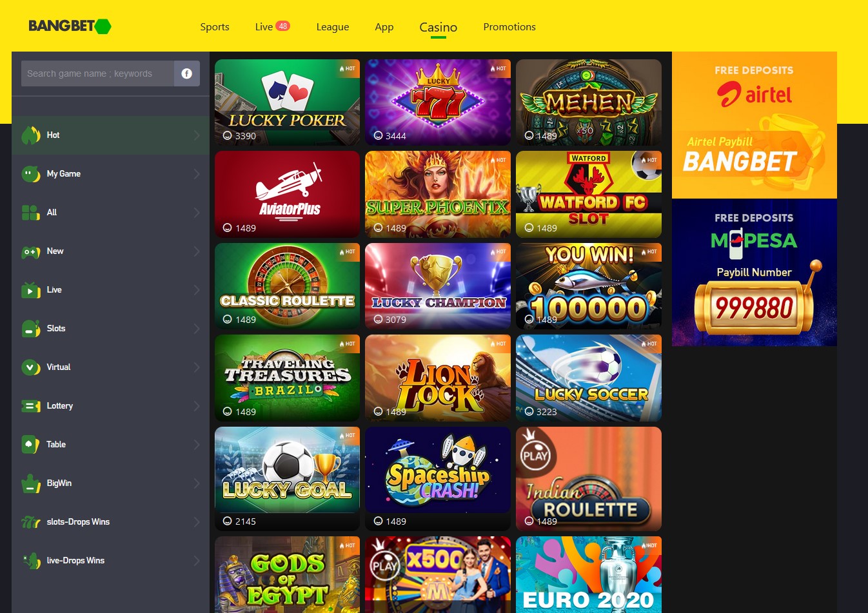The image size is (868, 613).
Task: Open the Slots category icon
Action: point(31,329)
